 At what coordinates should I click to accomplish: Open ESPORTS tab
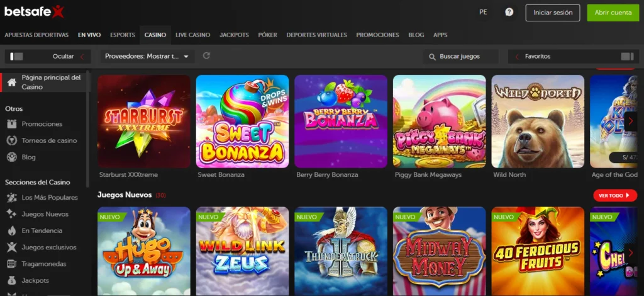[x=123, y=35]
